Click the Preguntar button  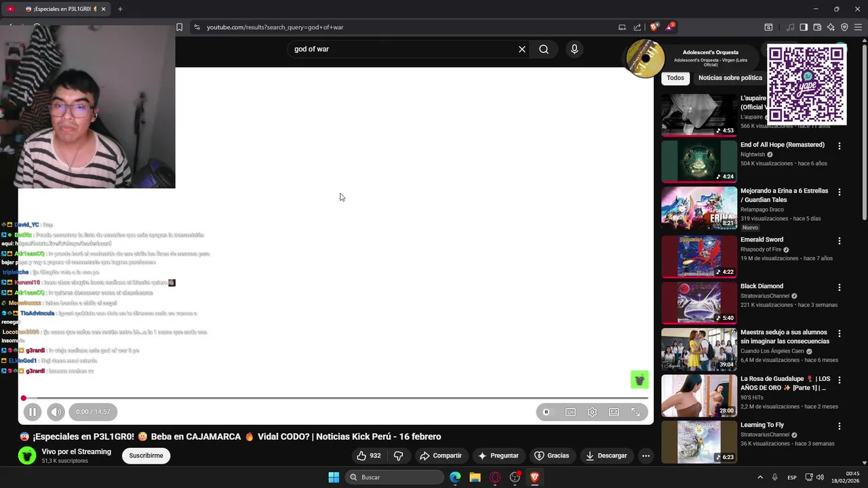[498, 455]
